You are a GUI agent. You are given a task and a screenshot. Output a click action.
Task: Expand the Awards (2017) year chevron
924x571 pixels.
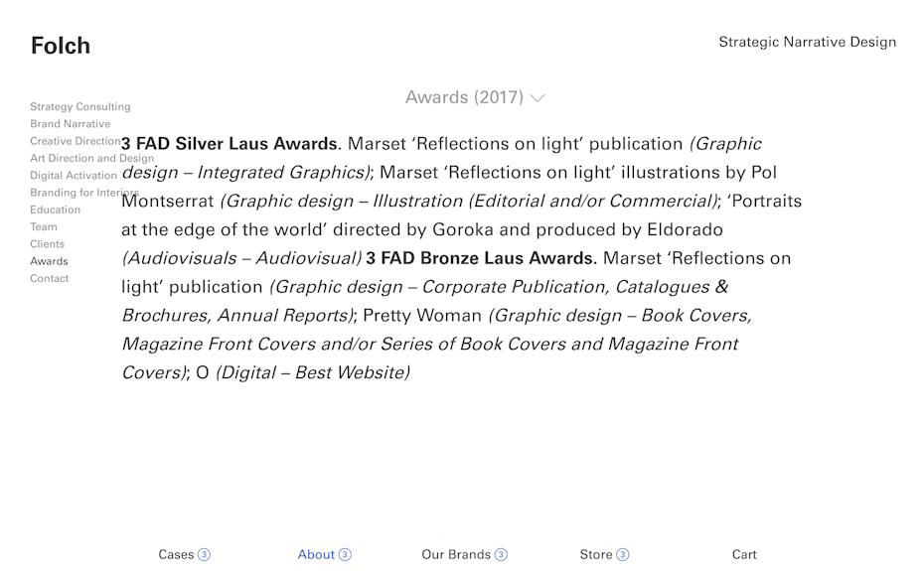point(538,98)
